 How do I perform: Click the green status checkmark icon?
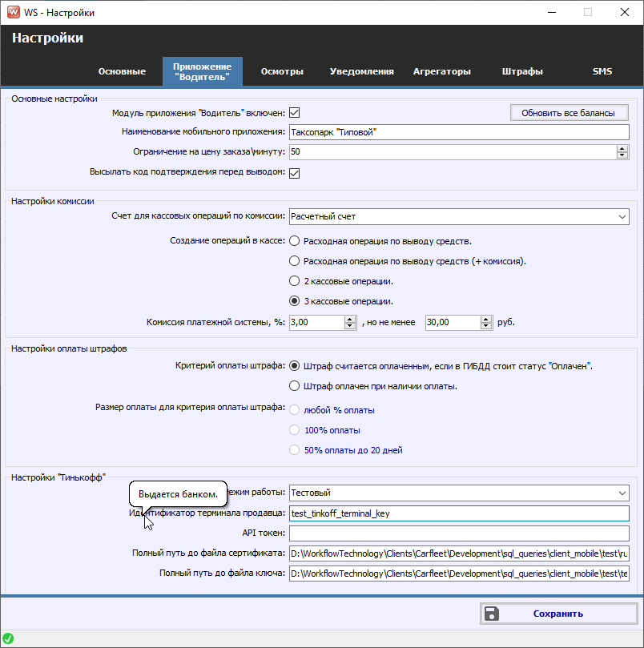(8, 638)
